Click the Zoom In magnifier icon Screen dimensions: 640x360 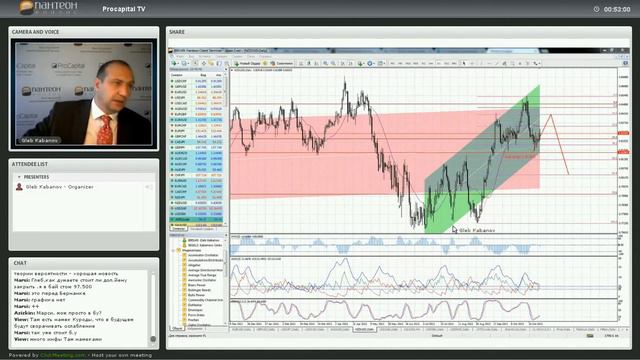326,63
